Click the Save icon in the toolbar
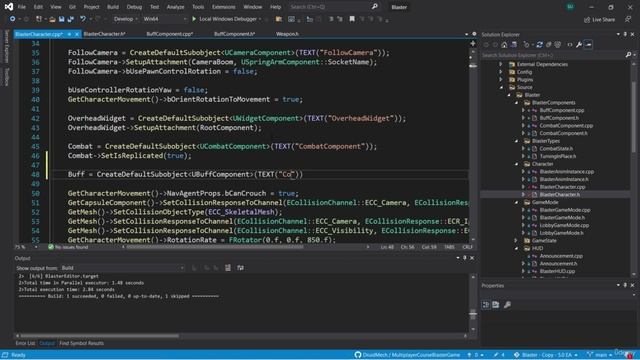Viewport: 640px width, 360px height. 61,19
